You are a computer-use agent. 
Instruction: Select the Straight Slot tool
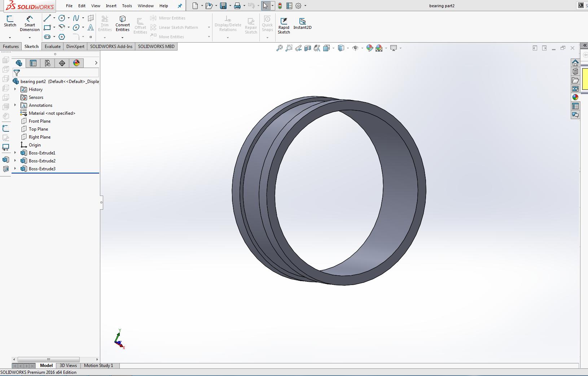[47, 37]
